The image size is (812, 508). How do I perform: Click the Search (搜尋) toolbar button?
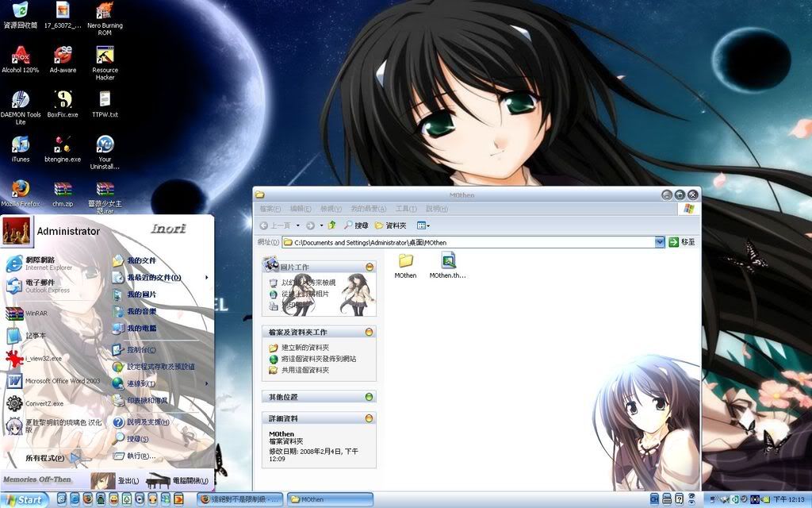[356, 225]
